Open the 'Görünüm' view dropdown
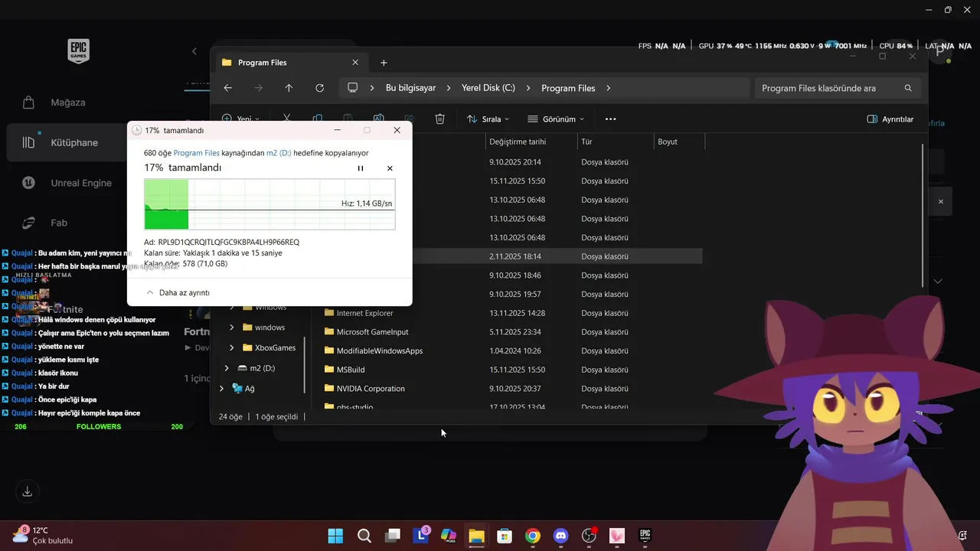 (x=556, y=119)
